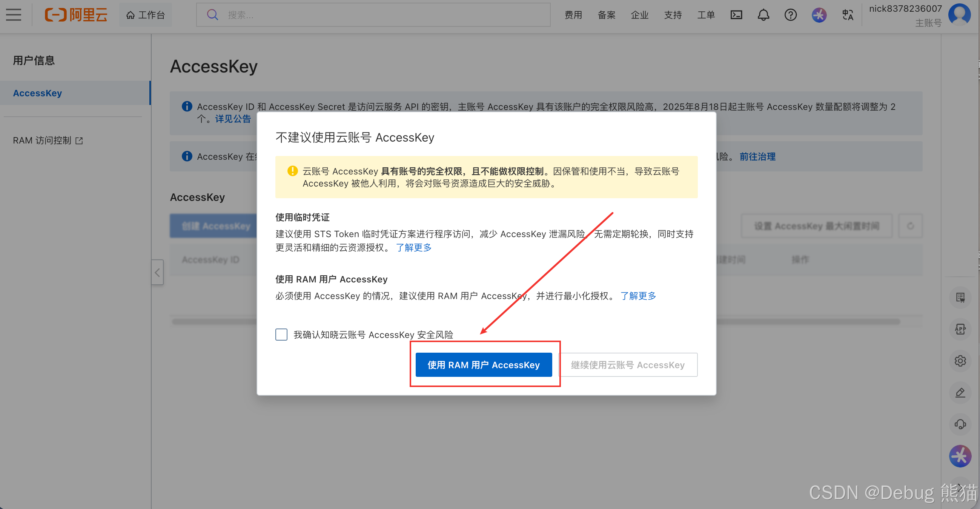
Task: Open Tongyi AI assistant in top bar
Action: coord(819,15)
